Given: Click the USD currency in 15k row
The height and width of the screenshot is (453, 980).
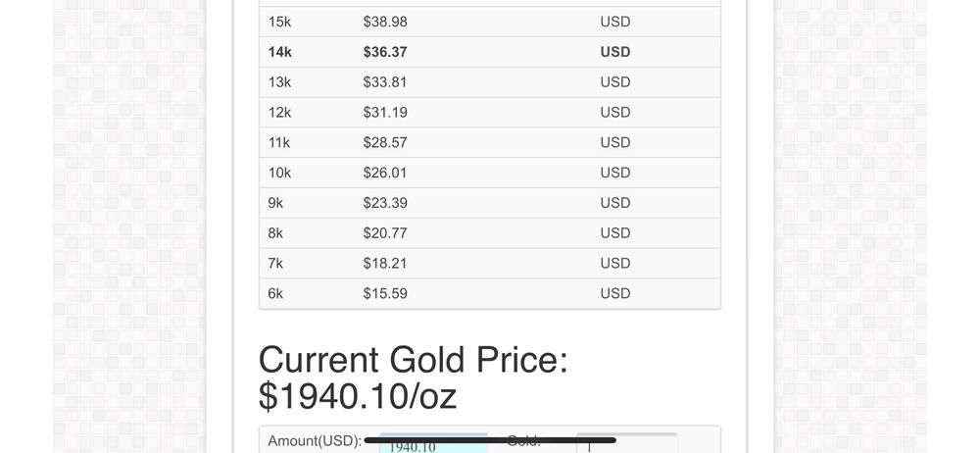Looking at the screenshot, I should tap(615, 22).
